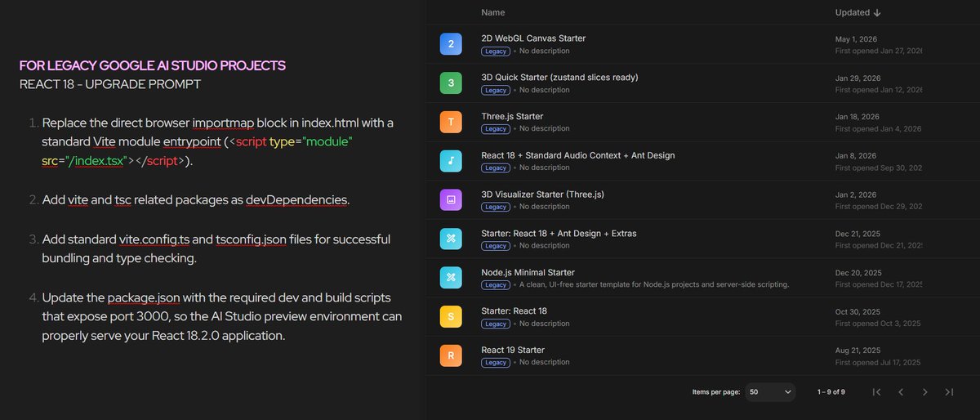Click the purple 3D Visualizer Starter icon

tap(451, 200)
